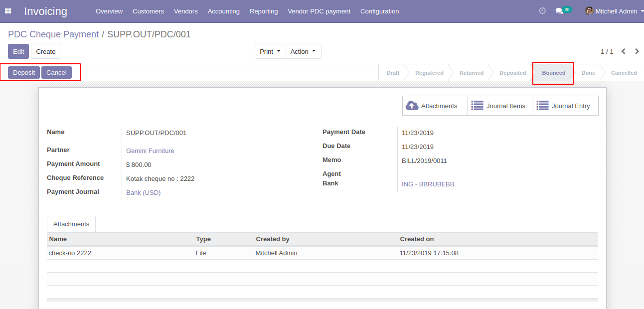The image size is (644, 309).
Task: Go to next record arrow
Action: click(x=637, y=51)
